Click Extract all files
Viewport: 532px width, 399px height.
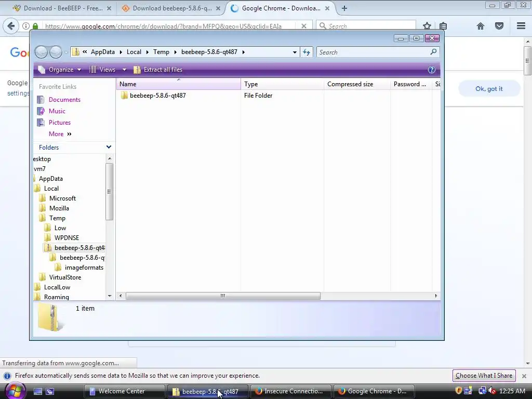(158, 70)
